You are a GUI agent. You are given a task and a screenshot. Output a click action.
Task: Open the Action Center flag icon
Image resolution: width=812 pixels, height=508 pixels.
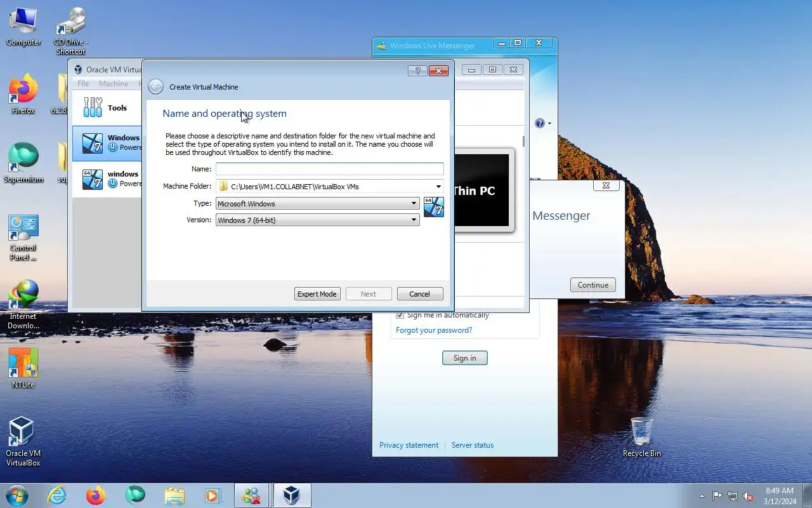[717, 496]
